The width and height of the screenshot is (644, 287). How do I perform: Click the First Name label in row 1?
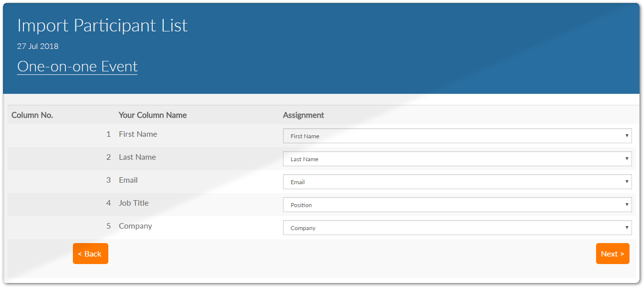(x=138, y=134)
